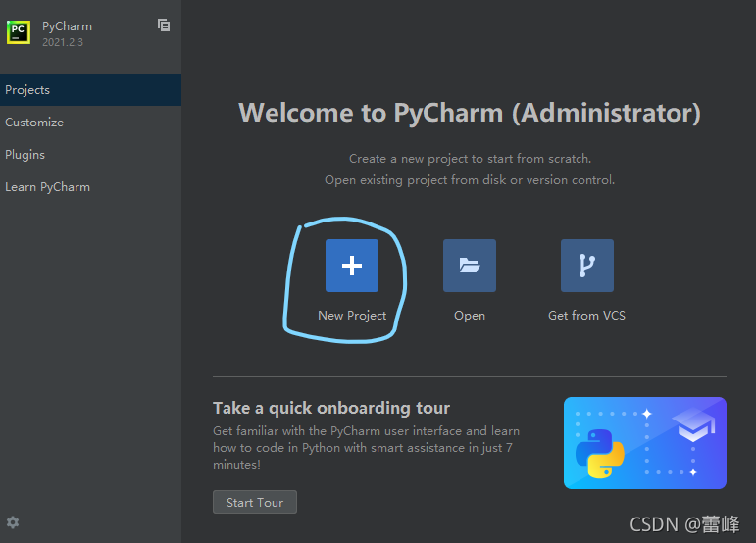The image size is (756, 543).
Task: Click the PyCharm logo icon
Action: coord(19,32)
